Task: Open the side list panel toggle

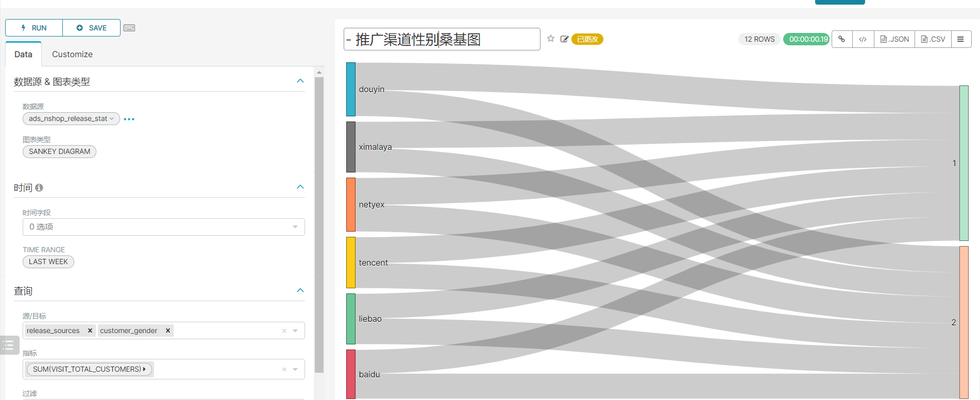Action: 9,345
